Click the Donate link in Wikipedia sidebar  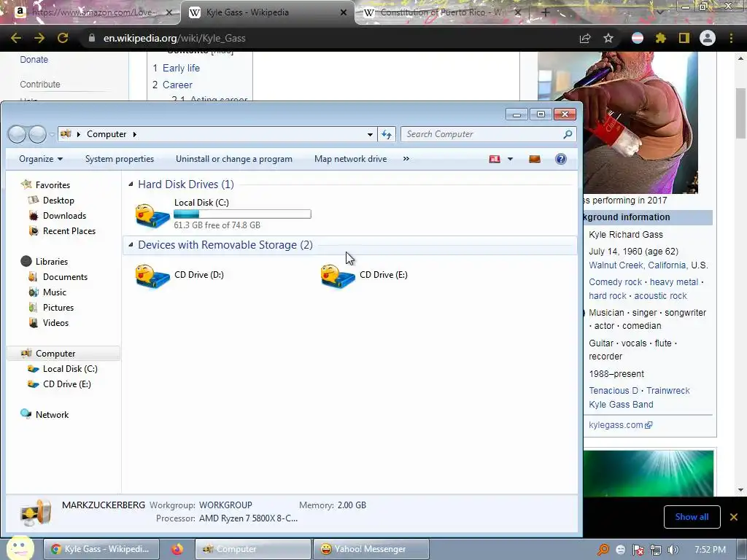tap(34, 60)
